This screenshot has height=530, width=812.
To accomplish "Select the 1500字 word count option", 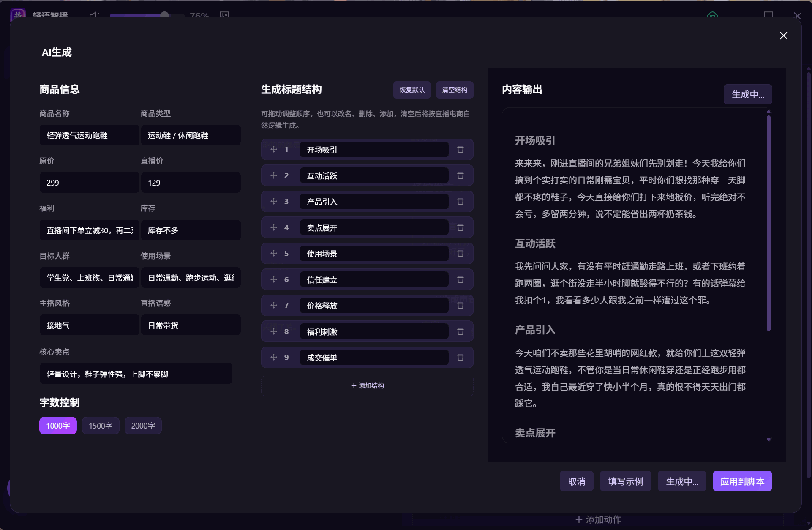I will click(101, 426).
